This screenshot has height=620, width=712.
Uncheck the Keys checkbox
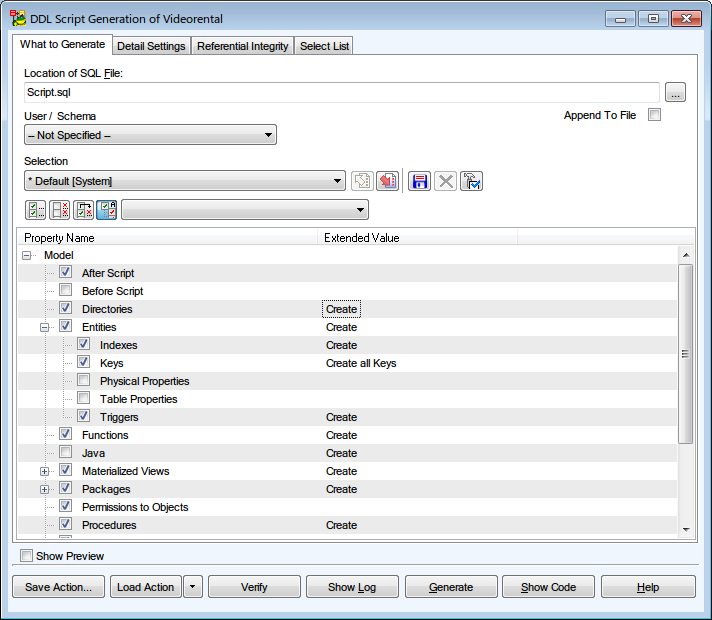[84, 362]
